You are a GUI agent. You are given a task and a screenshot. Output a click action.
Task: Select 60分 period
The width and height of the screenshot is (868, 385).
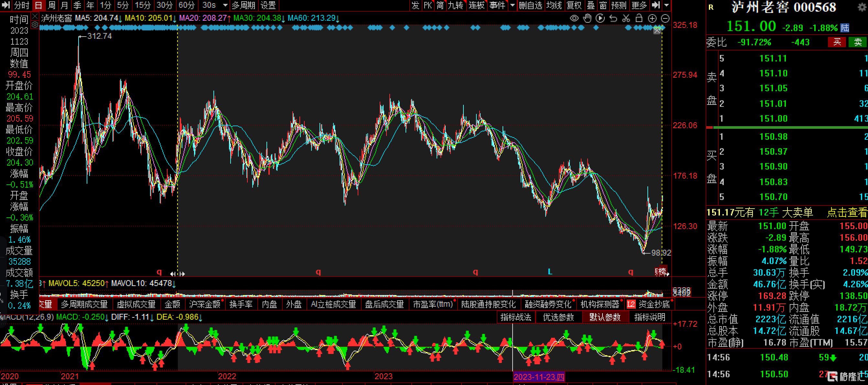(x=187, y=5)
